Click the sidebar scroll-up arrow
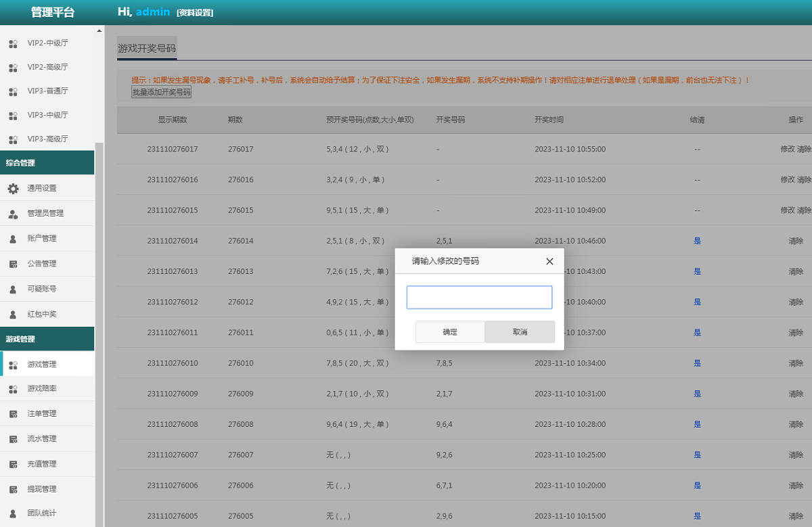Viewport: 812px width, 527px height. 99,30
